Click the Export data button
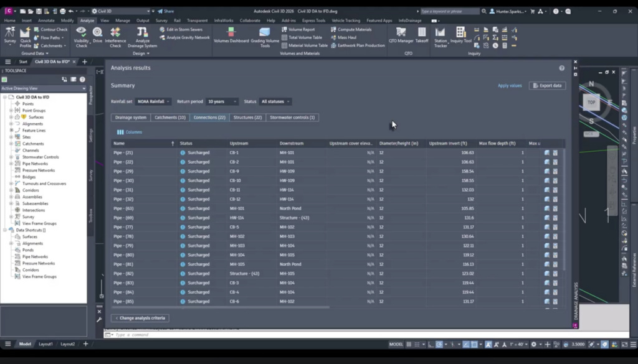Viewport: 638px width, 364px height. tap(547, 86)
